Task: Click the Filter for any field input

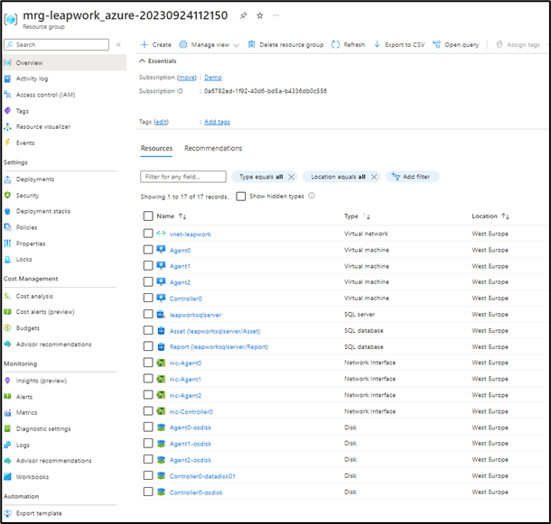Action: [x=183, y=176]
